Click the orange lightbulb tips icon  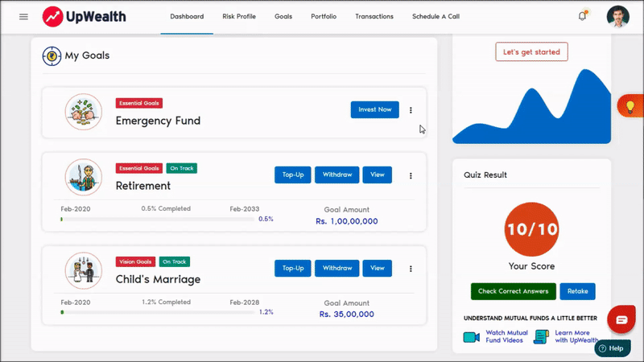pos(630,106)
